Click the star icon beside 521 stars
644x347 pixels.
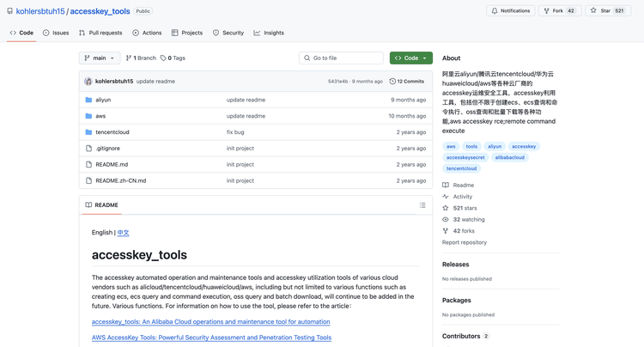click(x=445, y=208)
